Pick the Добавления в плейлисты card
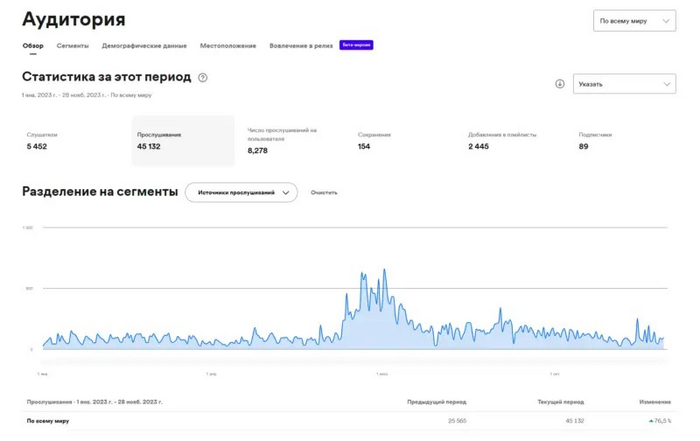Viewport: 700px width, 441px height. [514, 141]
